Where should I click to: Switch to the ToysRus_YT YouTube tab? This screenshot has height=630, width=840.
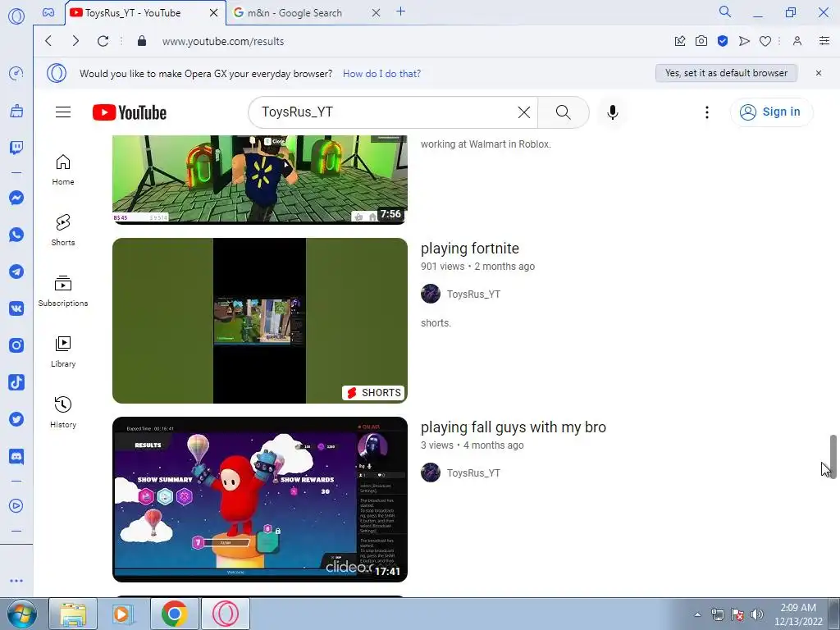133,13
